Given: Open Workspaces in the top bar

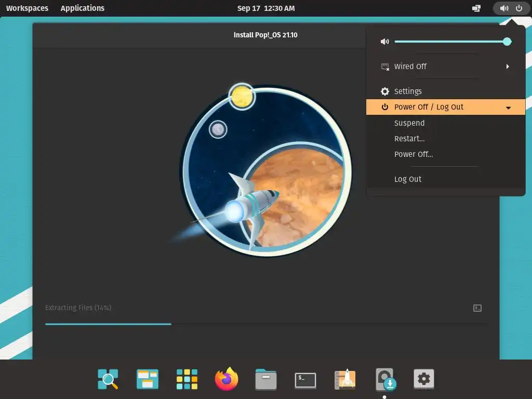Looking at the screenshot, I should point(27,8).
